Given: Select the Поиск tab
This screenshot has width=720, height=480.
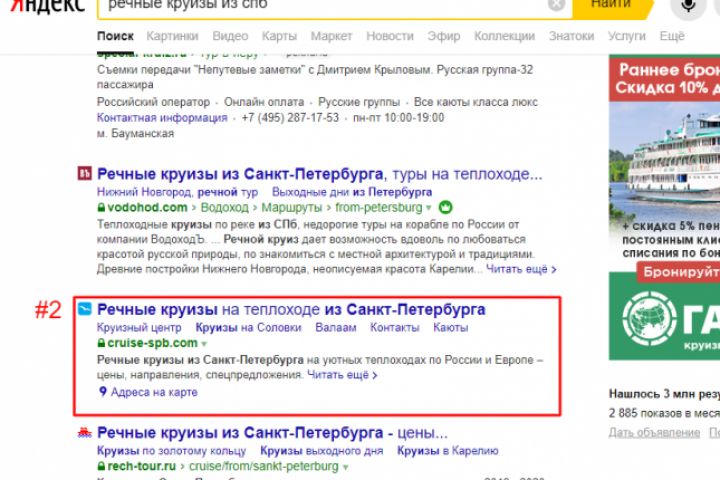Looking at the screenshot, I should pos(115,36).
